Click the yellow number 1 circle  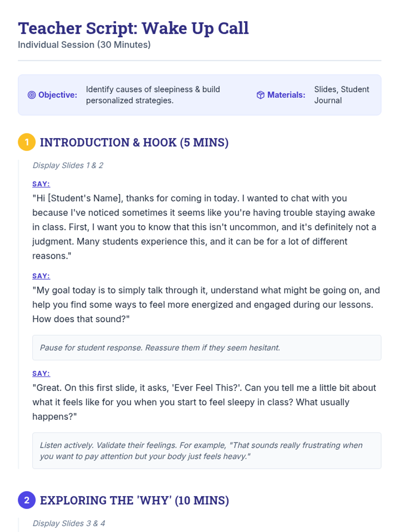point(27,142)
